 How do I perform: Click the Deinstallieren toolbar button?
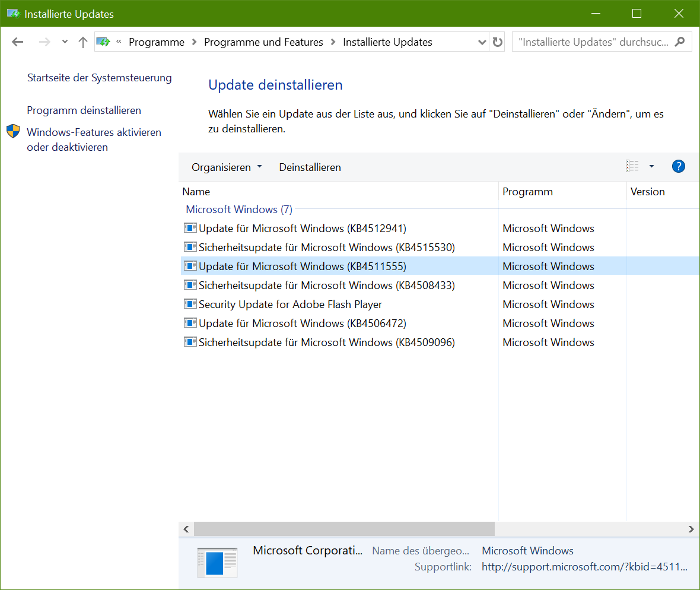coord(310,167)
